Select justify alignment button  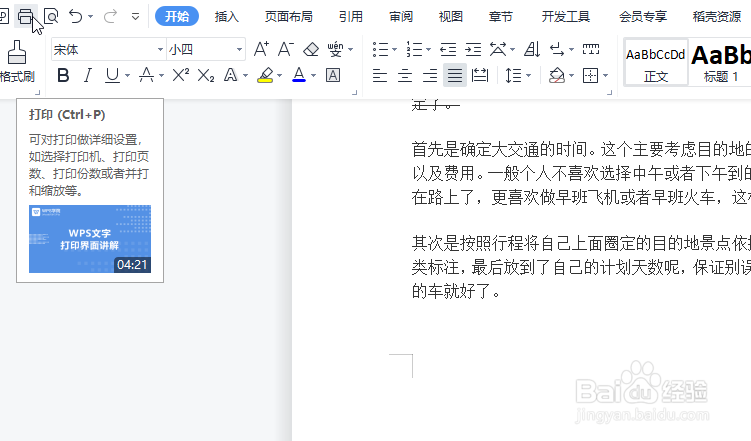(x=455, y=75)
